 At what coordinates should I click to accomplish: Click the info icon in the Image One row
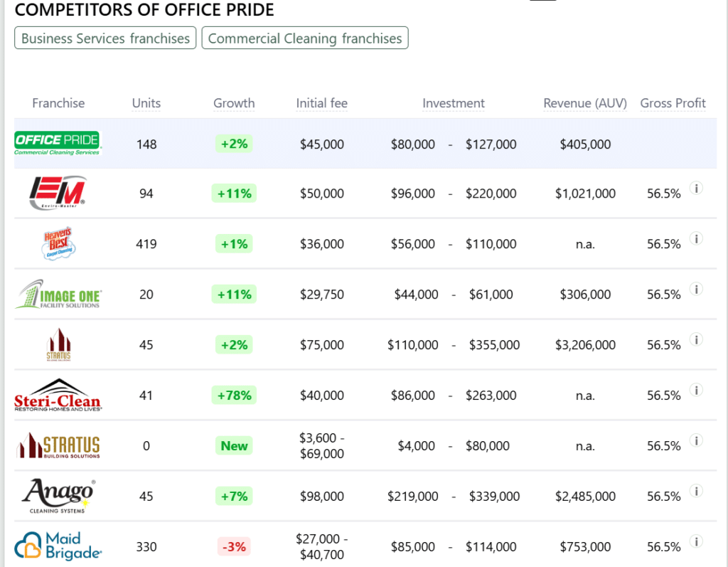pos(696,289)
